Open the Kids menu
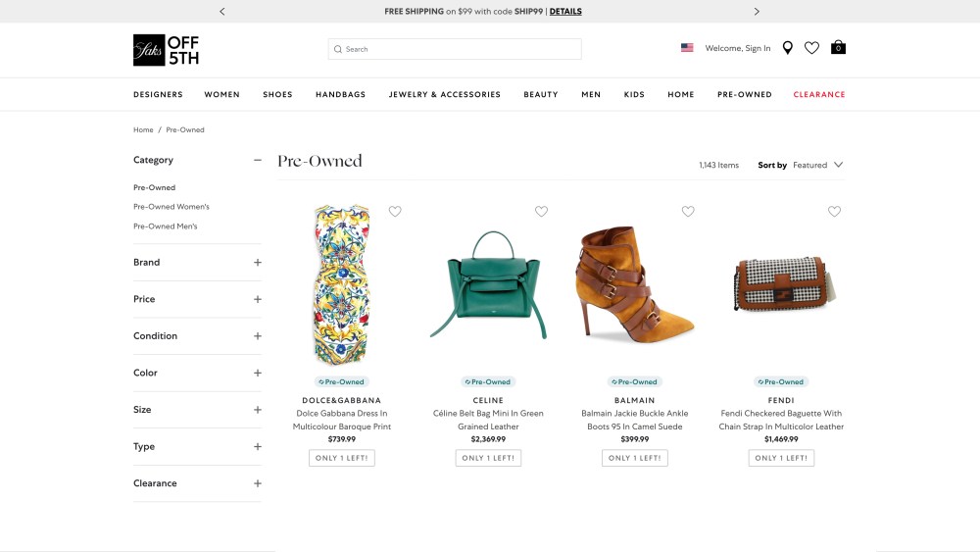The image size is (980, 552). [634, 94]
